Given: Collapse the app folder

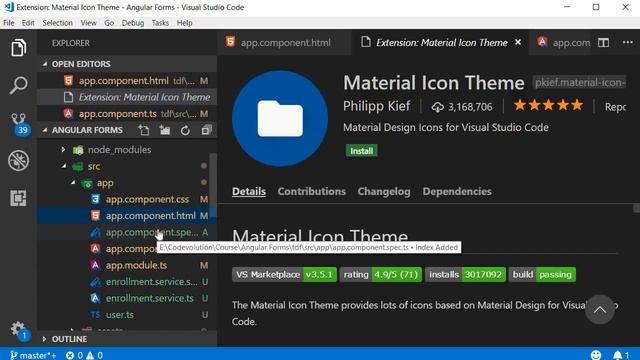Looking at the screenshot, I should tap(73, 183).
